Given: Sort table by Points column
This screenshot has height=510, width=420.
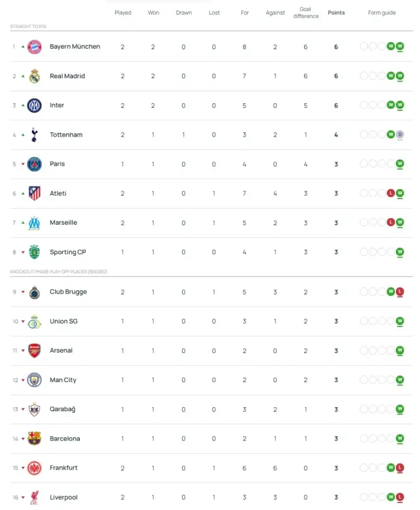Looking at the screenshot, I should click(x=336, y=13).
